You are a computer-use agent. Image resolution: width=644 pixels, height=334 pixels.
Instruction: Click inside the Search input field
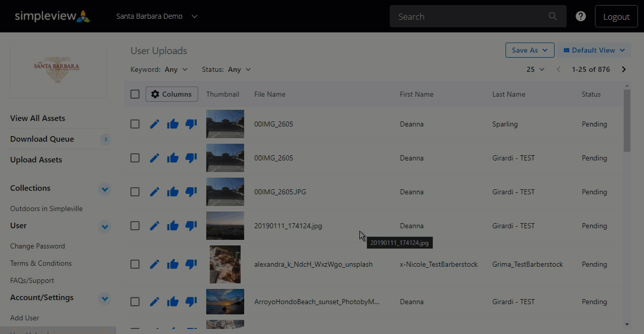pyautogui.click(x=470, y=16)
